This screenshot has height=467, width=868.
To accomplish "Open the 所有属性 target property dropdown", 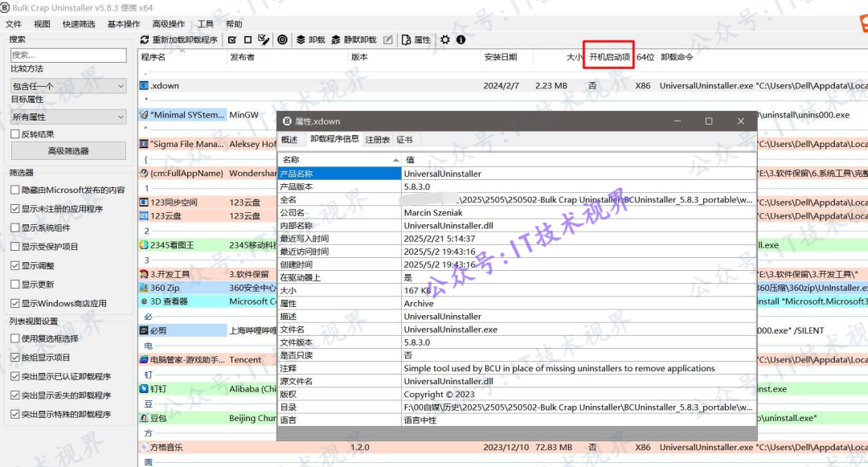I will point(68,117).
